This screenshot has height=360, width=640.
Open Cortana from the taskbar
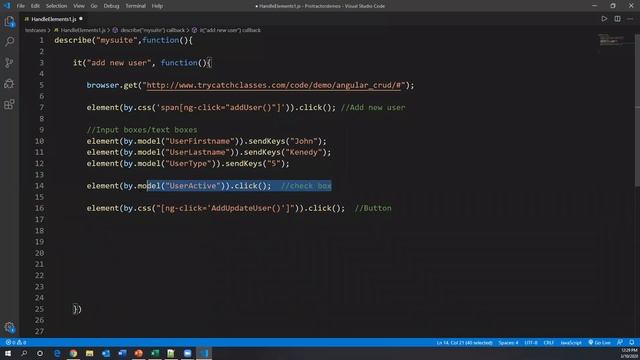(40, 353)
